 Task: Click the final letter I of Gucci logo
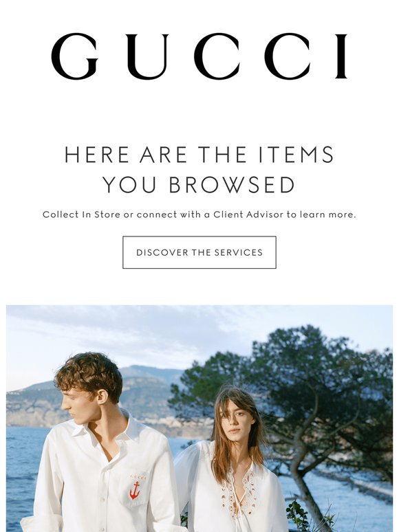[x=341, y=56]
